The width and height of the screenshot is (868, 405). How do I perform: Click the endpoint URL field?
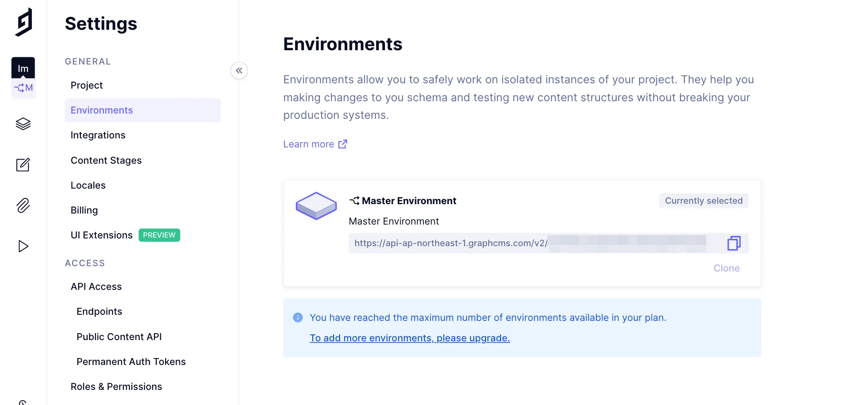pyautogui.click(x=548, y=243)
